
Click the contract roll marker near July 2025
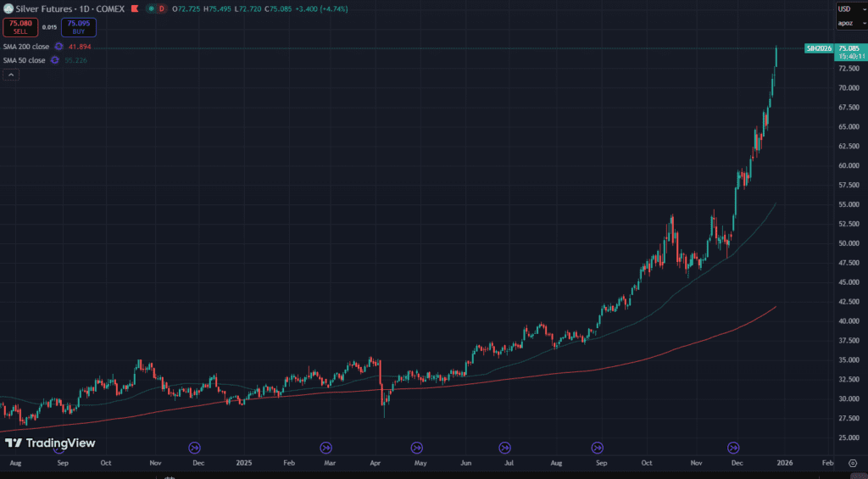pos(505,448)
